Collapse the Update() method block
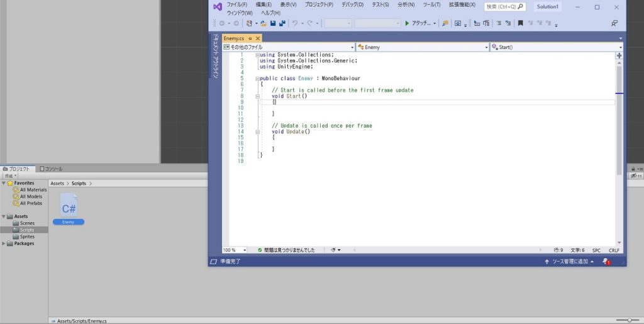 point(257,132)
